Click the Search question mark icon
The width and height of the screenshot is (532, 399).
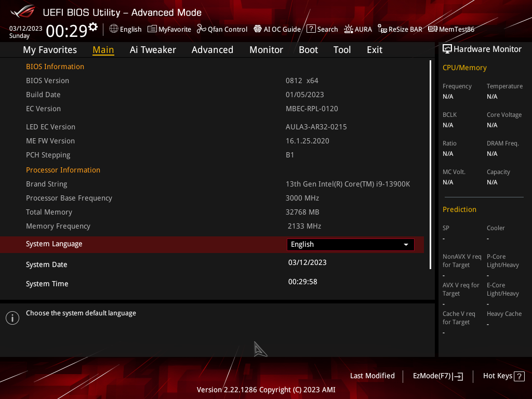coord(311,29)
